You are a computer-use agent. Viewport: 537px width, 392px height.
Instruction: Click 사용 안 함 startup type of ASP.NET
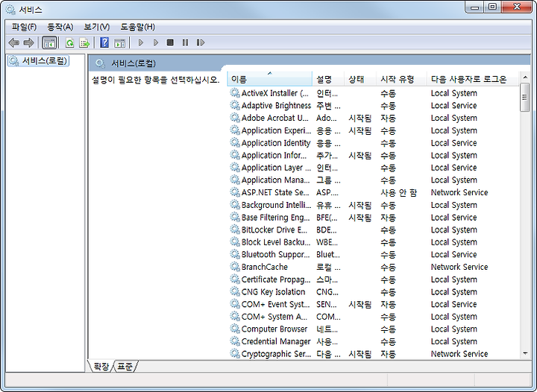pos(398,192)
